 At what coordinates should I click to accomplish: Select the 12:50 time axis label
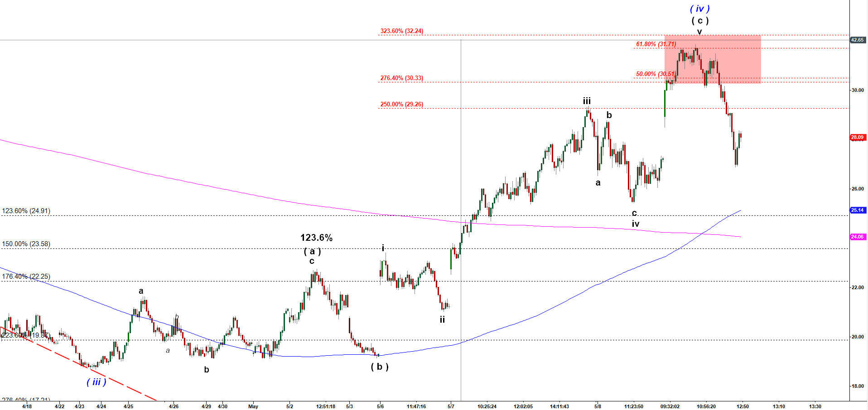pos(743,406)
